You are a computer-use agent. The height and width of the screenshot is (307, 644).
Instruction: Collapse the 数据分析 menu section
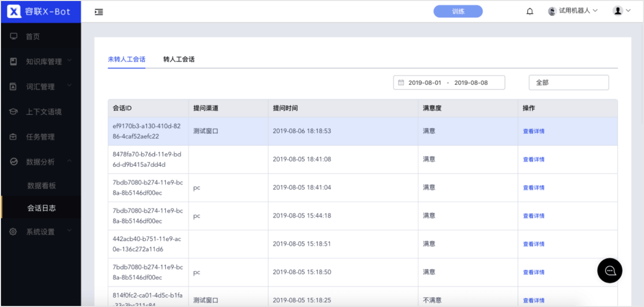[x=41, y=162]
